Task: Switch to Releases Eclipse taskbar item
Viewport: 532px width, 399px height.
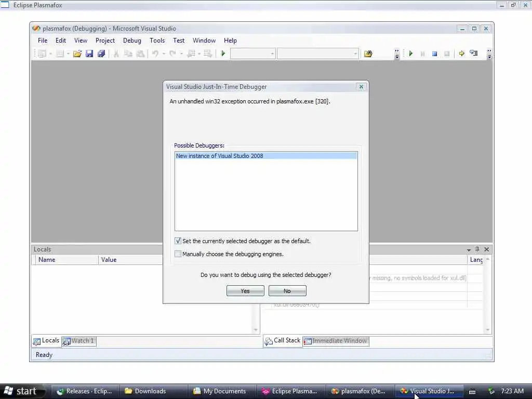Action: tap(86, 391)
